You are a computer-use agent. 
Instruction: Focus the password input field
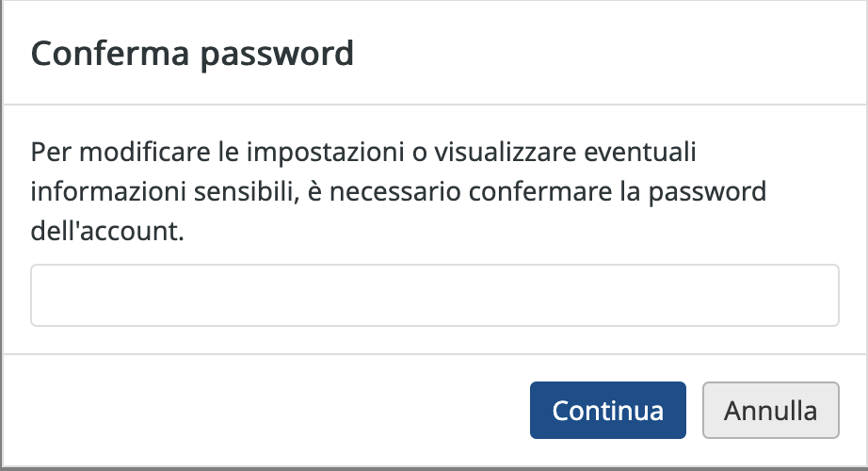click(435, 296)
